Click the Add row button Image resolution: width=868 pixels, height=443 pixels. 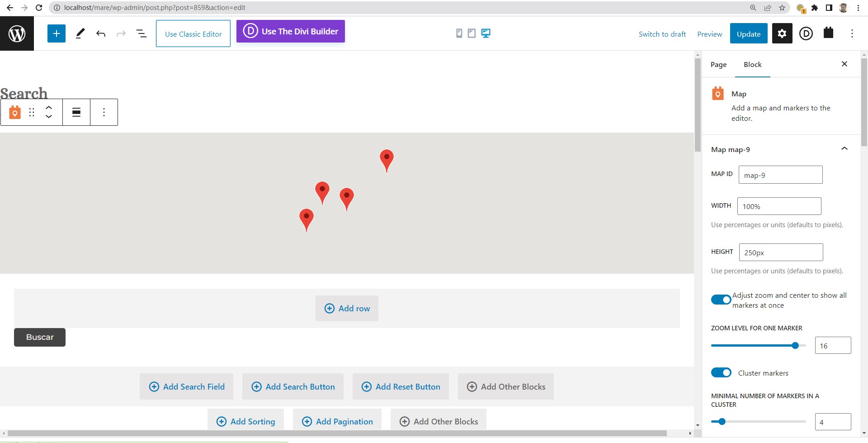click(x=347, y=308)
